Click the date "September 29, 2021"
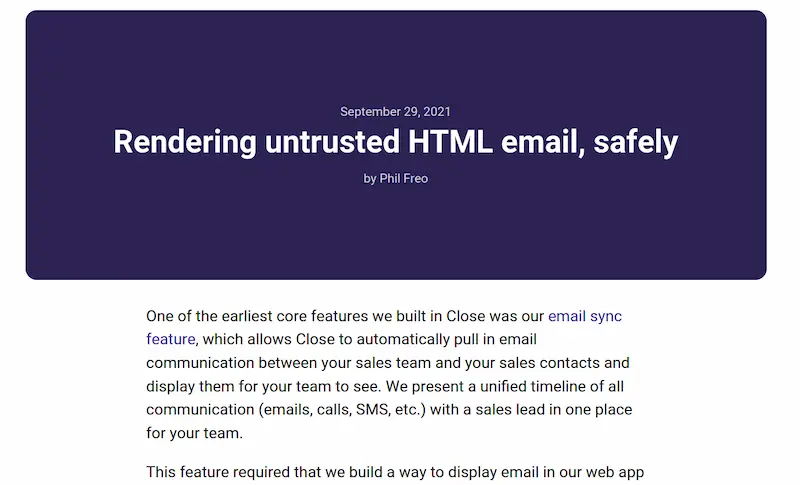800x485 pixels. point(395,112)
